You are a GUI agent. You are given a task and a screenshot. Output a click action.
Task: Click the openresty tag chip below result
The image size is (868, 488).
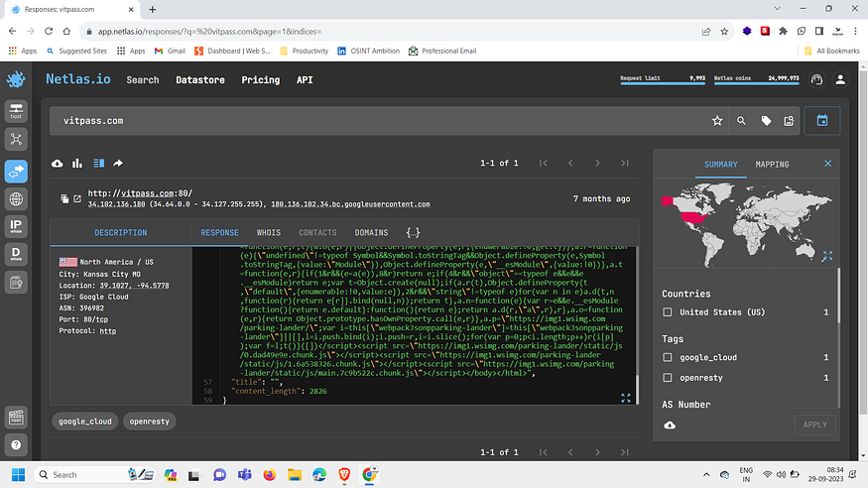(x=150, y=422)
